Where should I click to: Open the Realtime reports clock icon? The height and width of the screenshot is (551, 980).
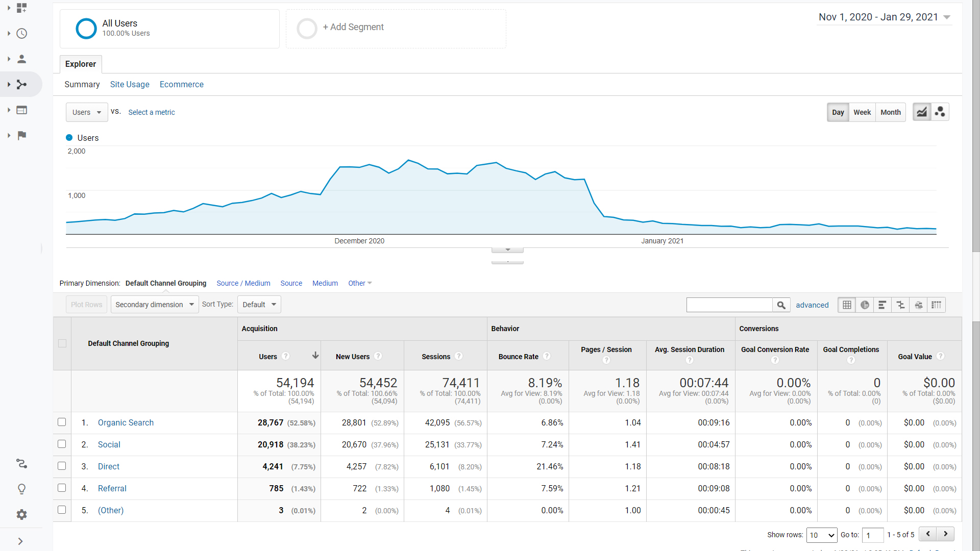21,34
